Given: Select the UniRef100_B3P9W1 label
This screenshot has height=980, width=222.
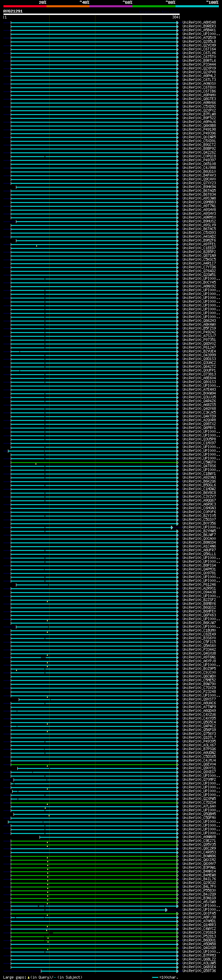Looking at the screenshot, I should pos(199,867).
